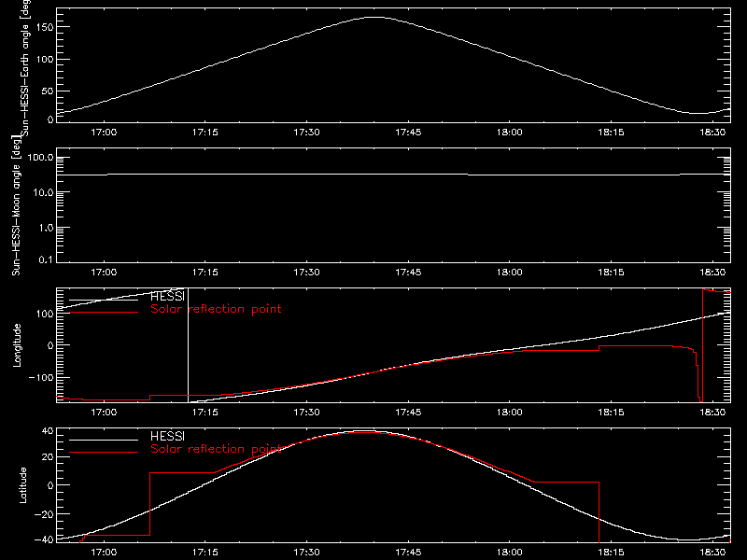Click the 20 tick on Latitude plot
Image resolution: width=747 pixels, height=560 pixels.
(49, 457)
